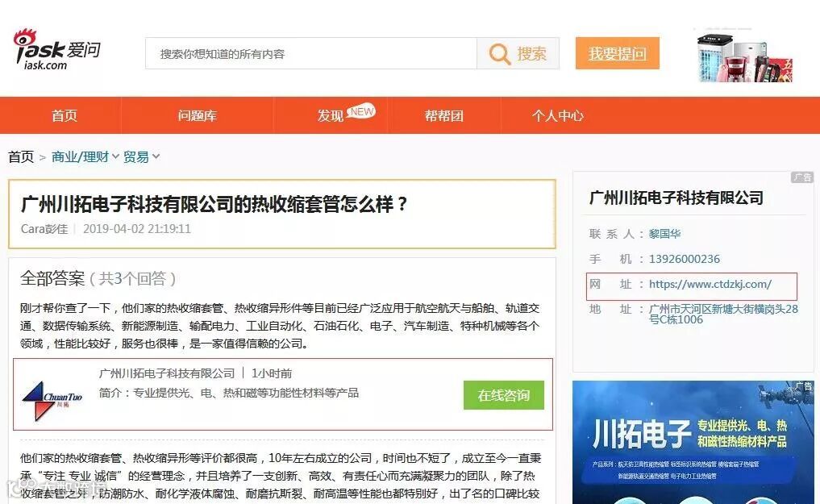The image size is (820, 504).
Task: Open the 问题库 menu item
Action: point(198,115)
